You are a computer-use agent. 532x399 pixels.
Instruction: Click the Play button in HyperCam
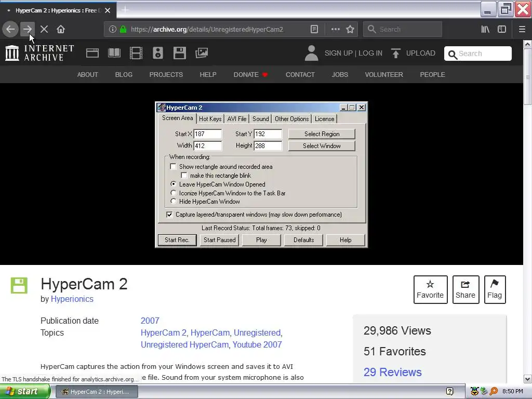click(x=261, y=240)
